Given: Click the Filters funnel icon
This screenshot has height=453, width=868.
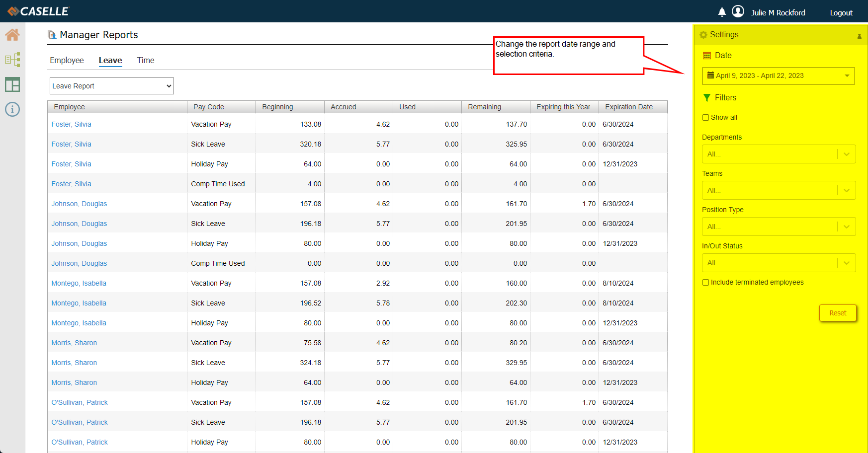Looking at the screenshot, I should (706, 98).
